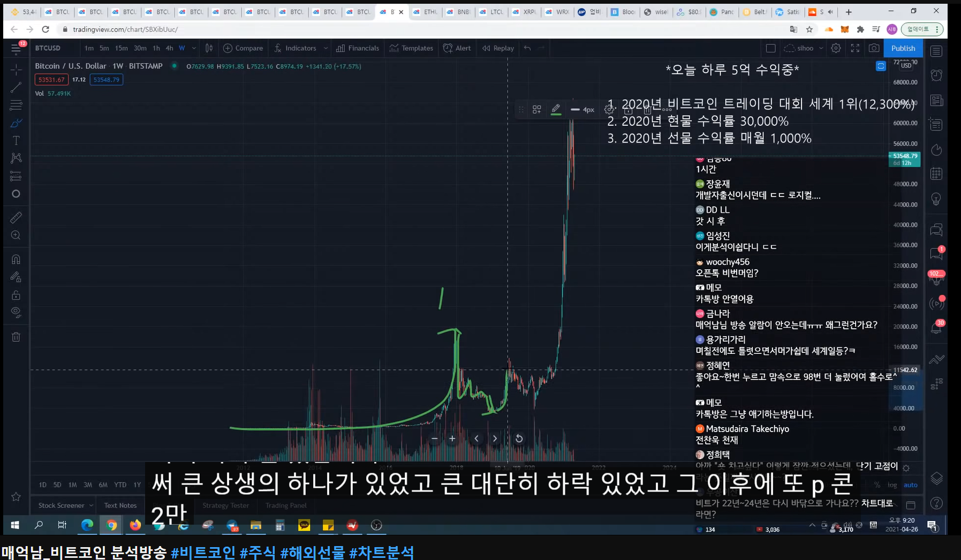The width and height of the screenshot is (961, 560).
Task: Choose the drawing line color pencil swatch
Action: pos(556,109)
